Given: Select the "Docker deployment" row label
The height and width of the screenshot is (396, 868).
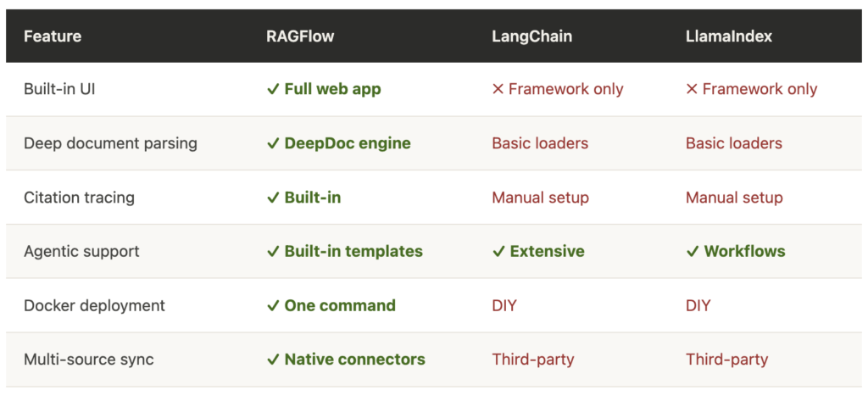Looking at the screenshot, I should (94, 305).
